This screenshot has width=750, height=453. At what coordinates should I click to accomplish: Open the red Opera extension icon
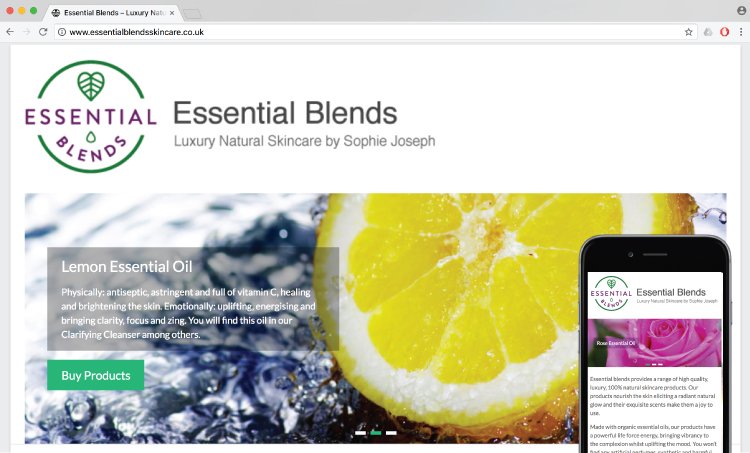click(725, 32)
